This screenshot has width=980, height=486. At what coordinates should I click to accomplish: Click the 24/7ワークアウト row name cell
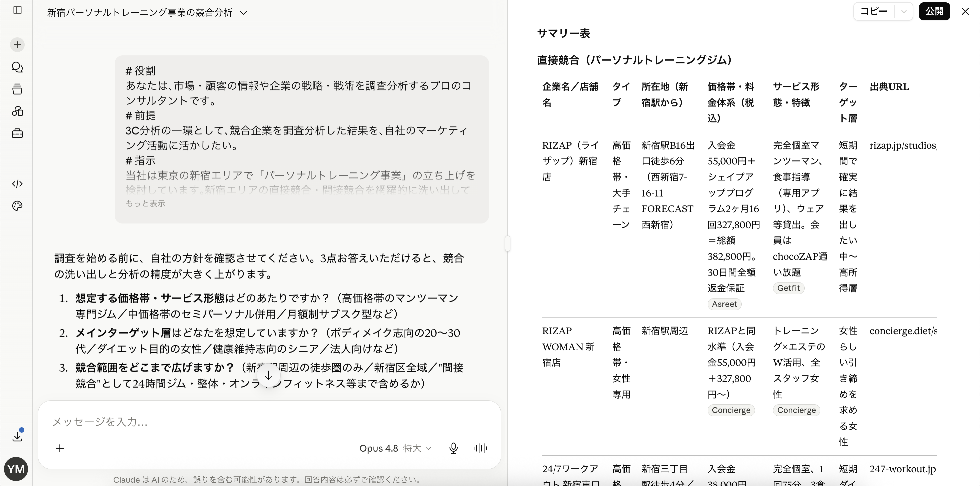coord(571,475)
